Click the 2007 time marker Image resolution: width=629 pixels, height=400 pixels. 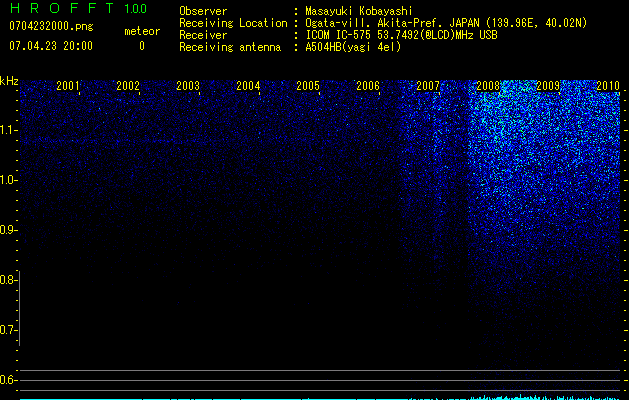pos(428,85)
